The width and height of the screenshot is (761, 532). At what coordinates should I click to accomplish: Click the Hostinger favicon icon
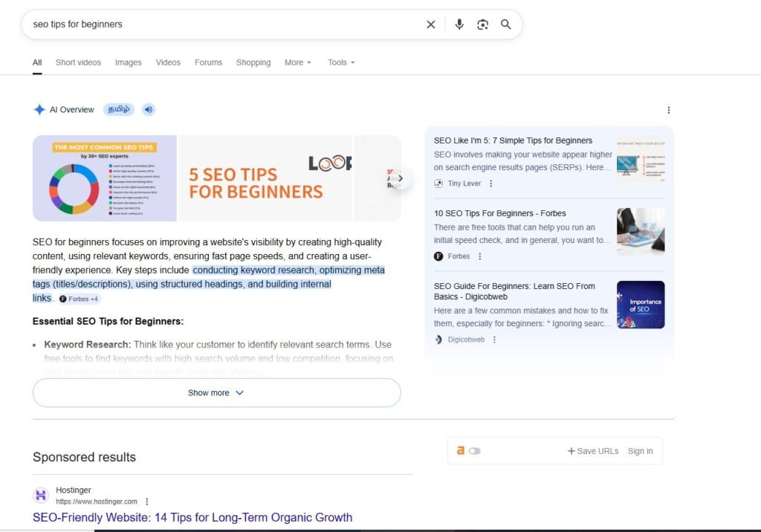pyautogui.click(x=40, y=495)
